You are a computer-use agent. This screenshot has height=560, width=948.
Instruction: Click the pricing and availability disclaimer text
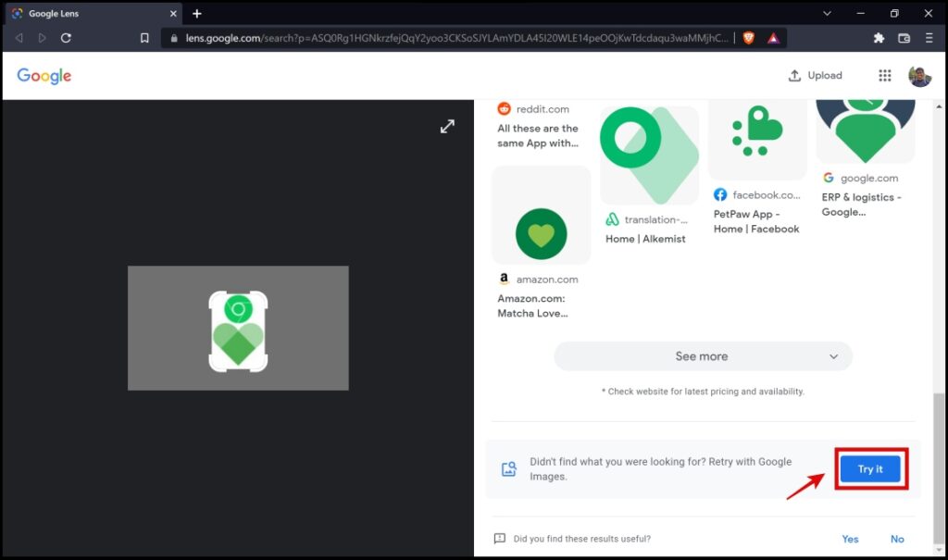click(x=704, y=392)
